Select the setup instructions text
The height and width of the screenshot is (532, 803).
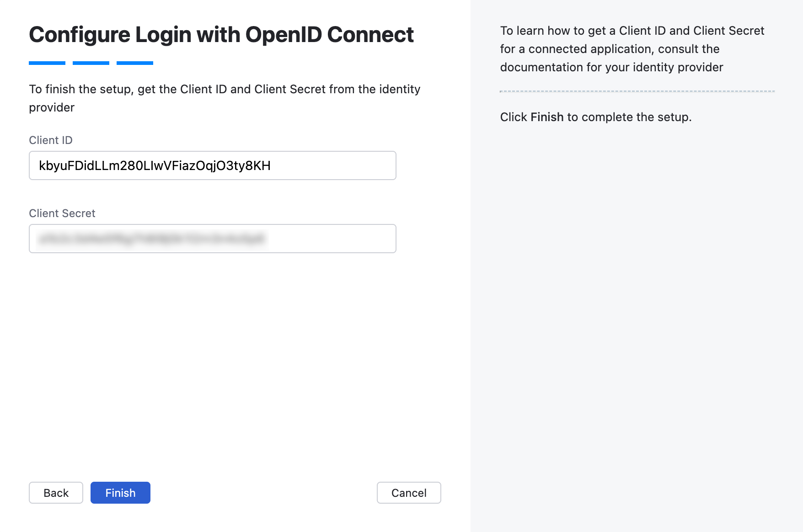pyautogui.click(x=225, y=98)
